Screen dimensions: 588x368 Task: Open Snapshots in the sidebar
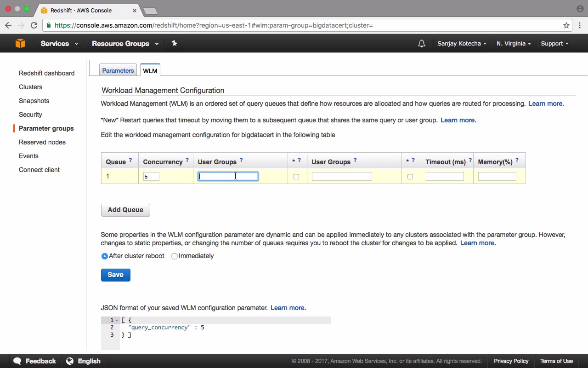pyautogui.click(x=34, y=101)
